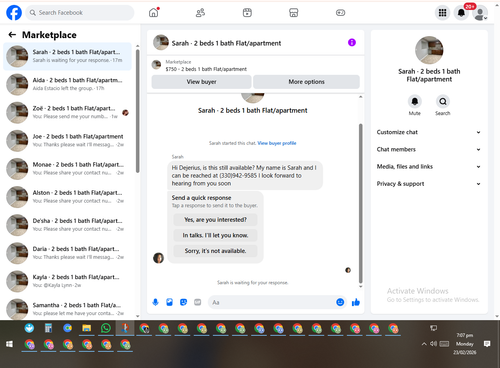500x368 pixels.
Task: Expand Media, files and links section
Action: (429, 166)
